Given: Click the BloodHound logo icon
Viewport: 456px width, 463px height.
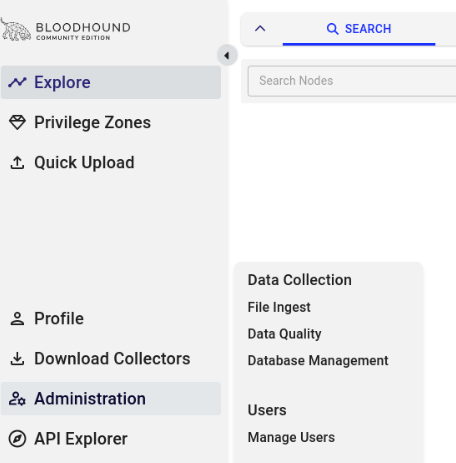Looking at the screenshot, I should tap(16, 30).
